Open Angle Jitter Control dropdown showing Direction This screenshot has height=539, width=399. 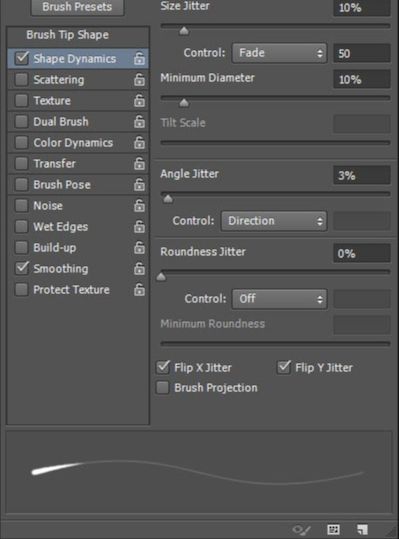[274, 221]
